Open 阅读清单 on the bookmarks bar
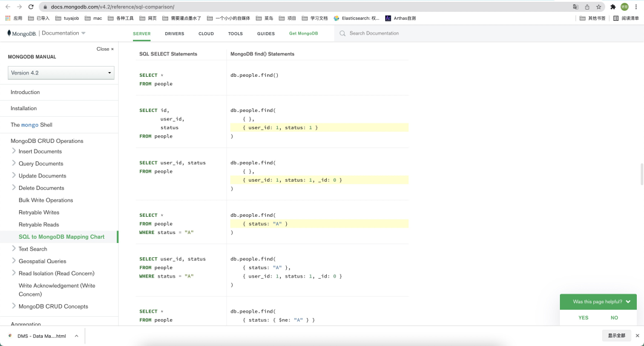The width and height of the screenshot is (644, 346). [x=630, y=18]
